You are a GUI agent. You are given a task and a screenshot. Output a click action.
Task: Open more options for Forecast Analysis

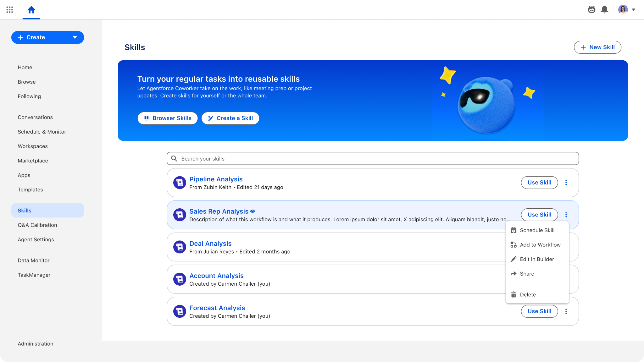[x=566, y=311]
